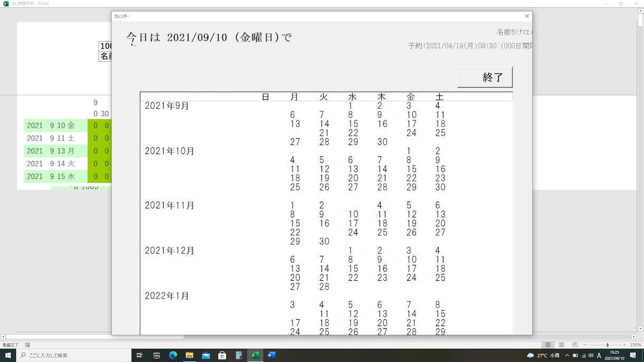Select day 30 under 2021年11月
644x362 pixels.
click(324, 242)
